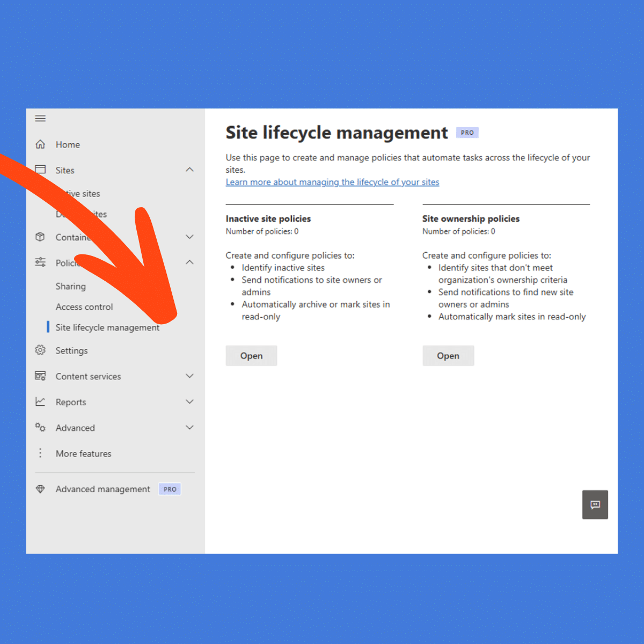Click the More features dots icon
Viewport: 644px width, 644px height.
pos(40,453)
